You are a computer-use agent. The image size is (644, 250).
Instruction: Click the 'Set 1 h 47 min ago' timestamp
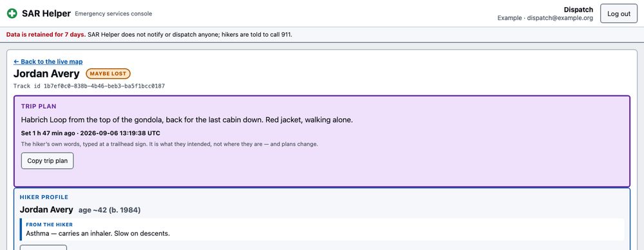tap(91, 133)
